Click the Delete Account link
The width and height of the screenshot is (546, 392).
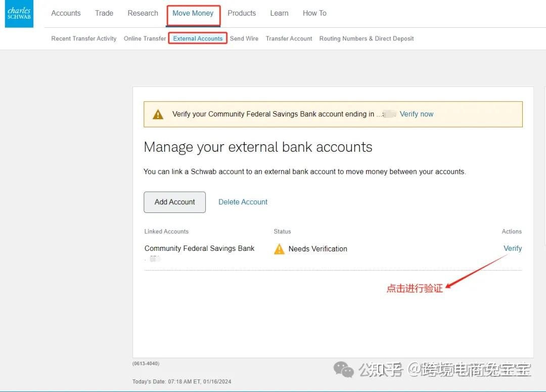pyautogui.click(x=243, y=202)
